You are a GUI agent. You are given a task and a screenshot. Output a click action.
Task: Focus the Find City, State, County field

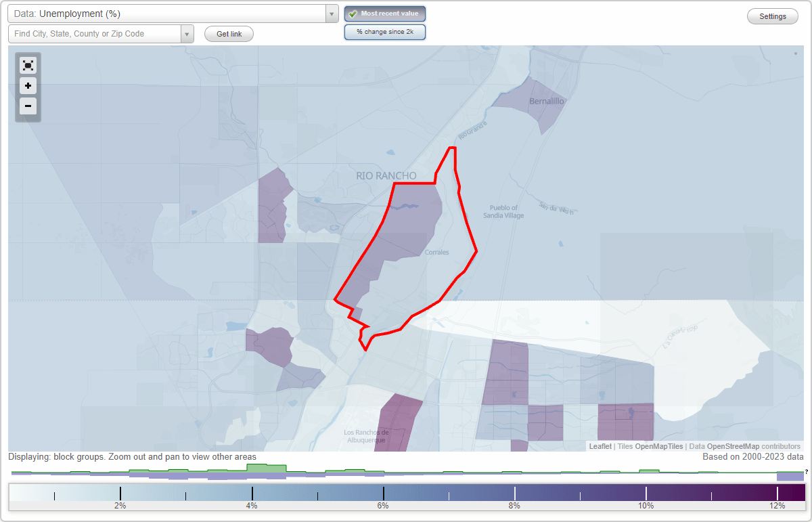95,34
